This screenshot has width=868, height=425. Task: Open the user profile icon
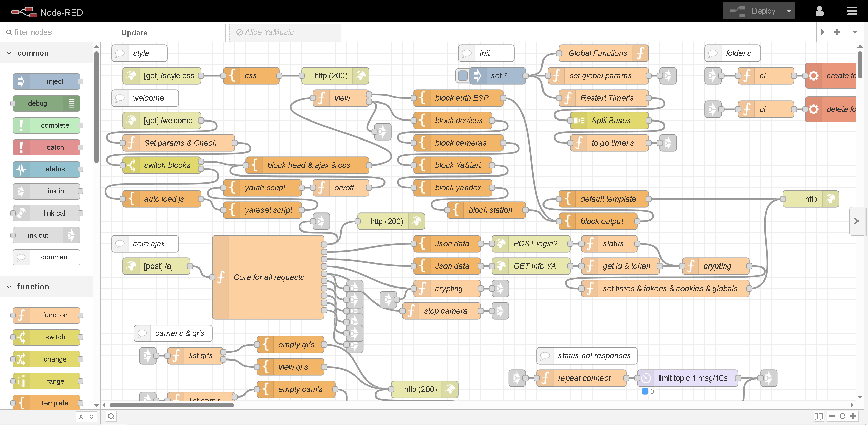[x=820, y=11]
